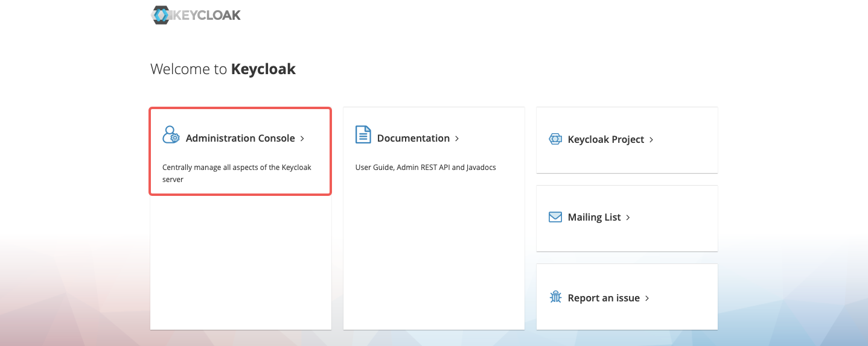Click the Report an issue bug icon
The width and height of the screenshot is (868, 346).
pos(555,297)
